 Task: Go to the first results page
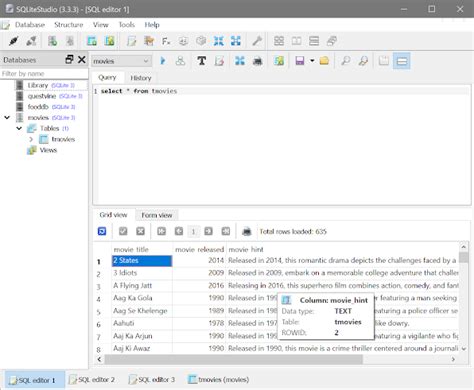point(162,231)
